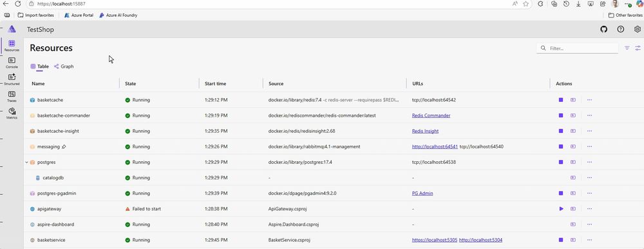This screenshot has width=644, height=249.
Task: Open more actions for basketcache-commander
Action: click(x=589, y=115)
